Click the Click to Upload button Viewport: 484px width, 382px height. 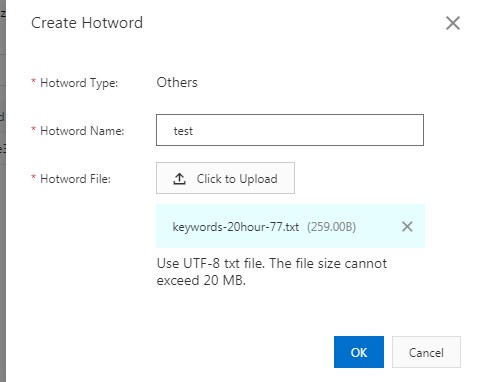(x=225, y=178)
